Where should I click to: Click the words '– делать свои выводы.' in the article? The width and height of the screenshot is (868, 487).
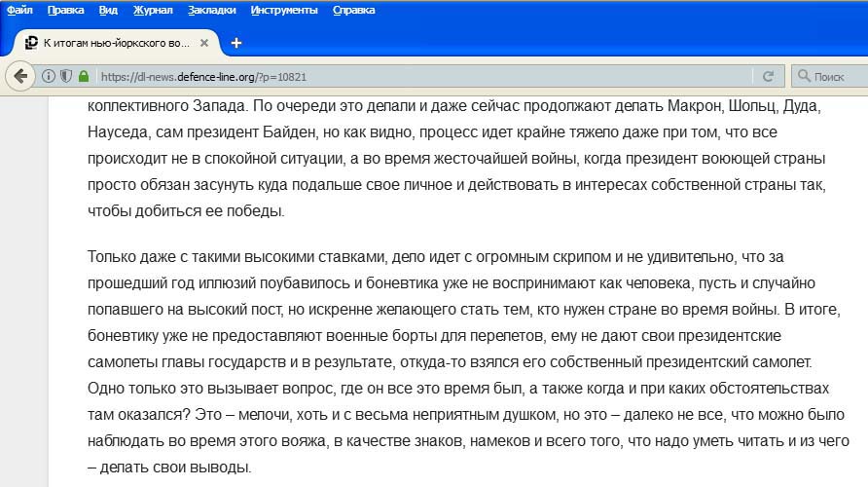pyautogui.click(x=169, y=468)
